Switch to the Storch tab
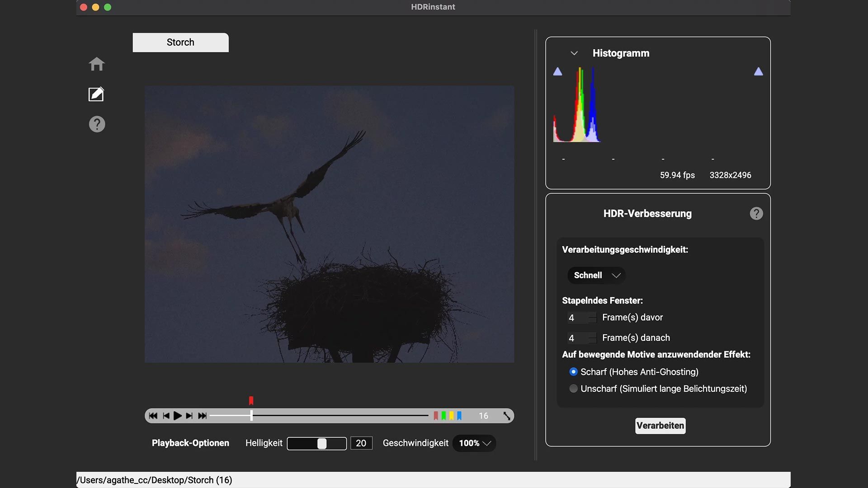The height and width of the screenshot is (488, 868). tap(180, 42)
